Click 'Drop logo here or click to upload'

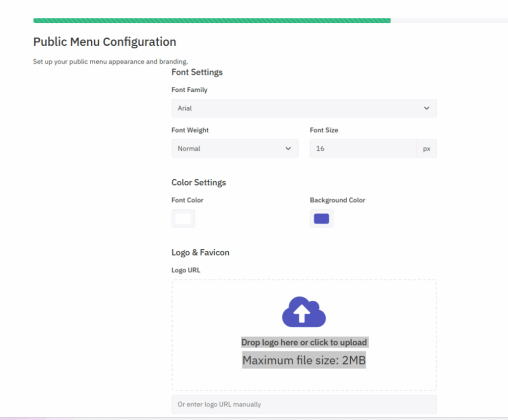tap(304, 343)
